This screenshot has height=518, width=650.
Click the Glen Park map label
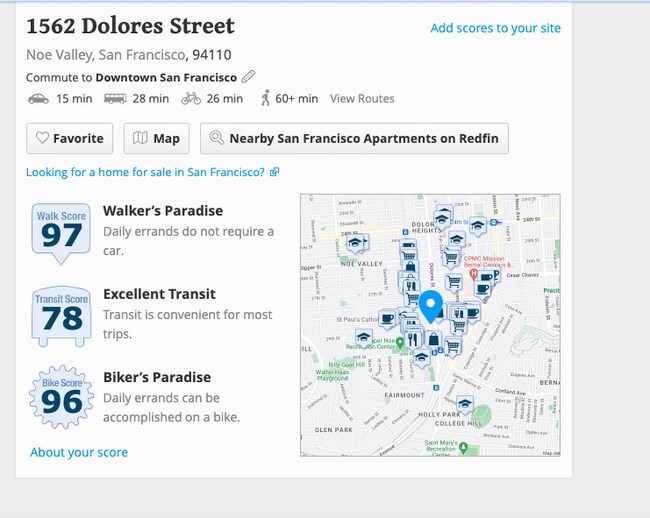coord(334,430)
